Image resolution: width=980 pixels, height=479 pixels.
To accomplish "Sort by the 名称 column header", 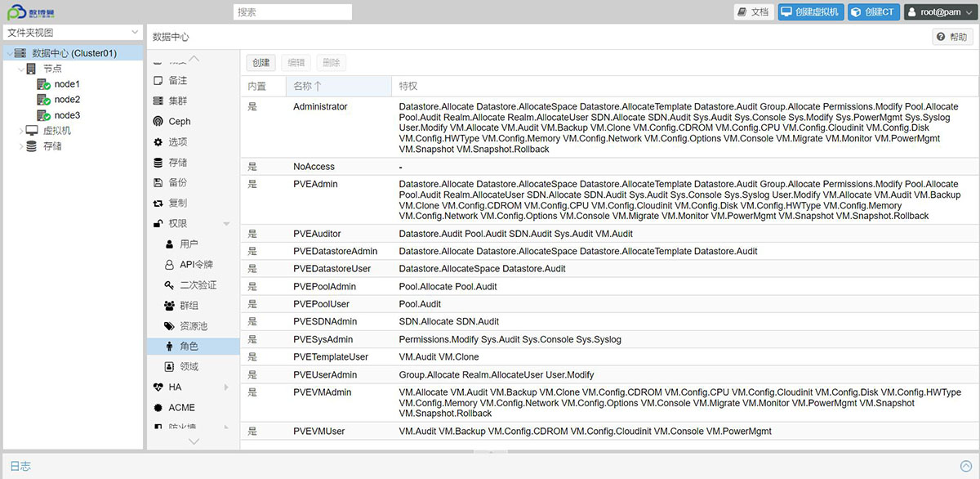I will (339, 86).
